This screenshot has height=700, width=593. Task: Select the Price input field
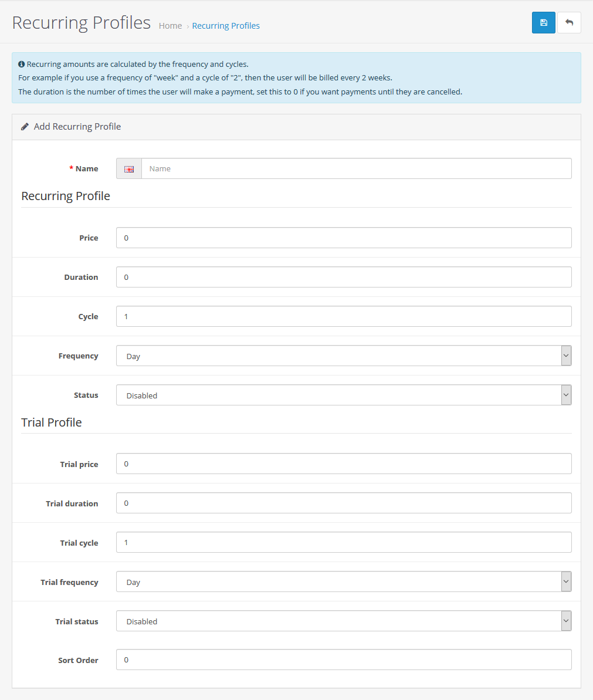[x=344, y=238]
